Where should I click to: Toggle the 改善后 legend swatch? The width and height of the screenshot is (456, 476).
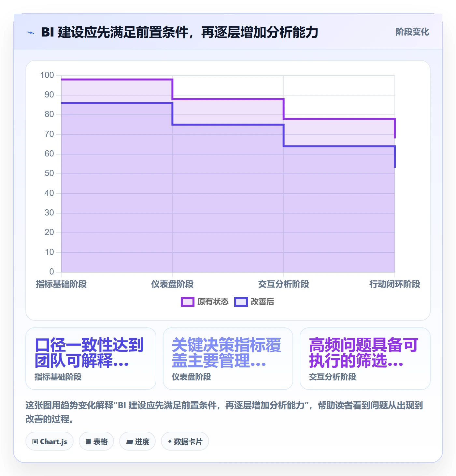point(241,302)
